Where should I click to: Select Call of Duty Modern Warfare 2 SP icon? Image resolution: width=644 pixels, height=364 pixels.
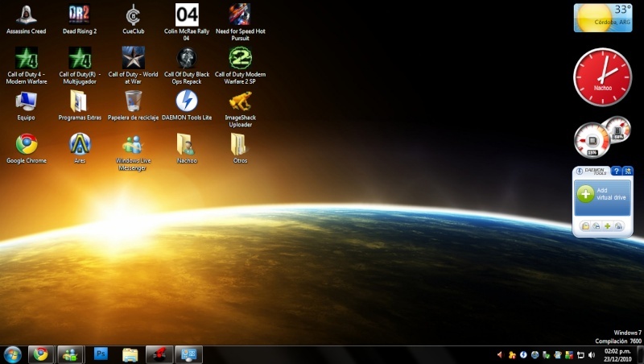point(240,66)
